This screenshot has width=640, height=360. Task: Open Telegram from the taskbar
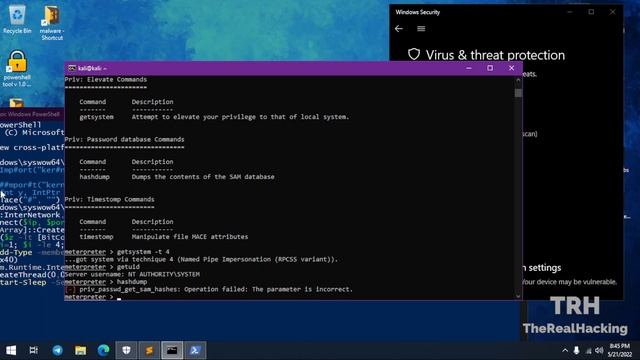tap(58, 350)
